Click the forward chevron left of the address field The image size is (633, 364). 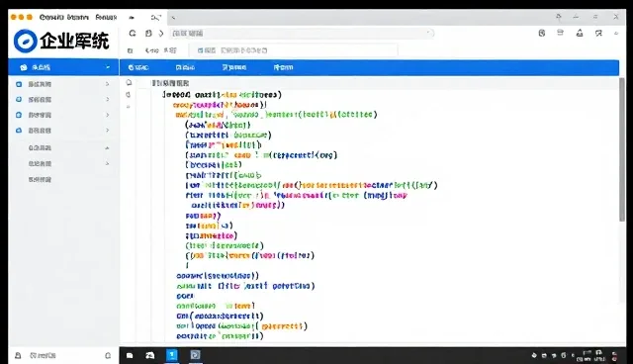click(161, 33)
